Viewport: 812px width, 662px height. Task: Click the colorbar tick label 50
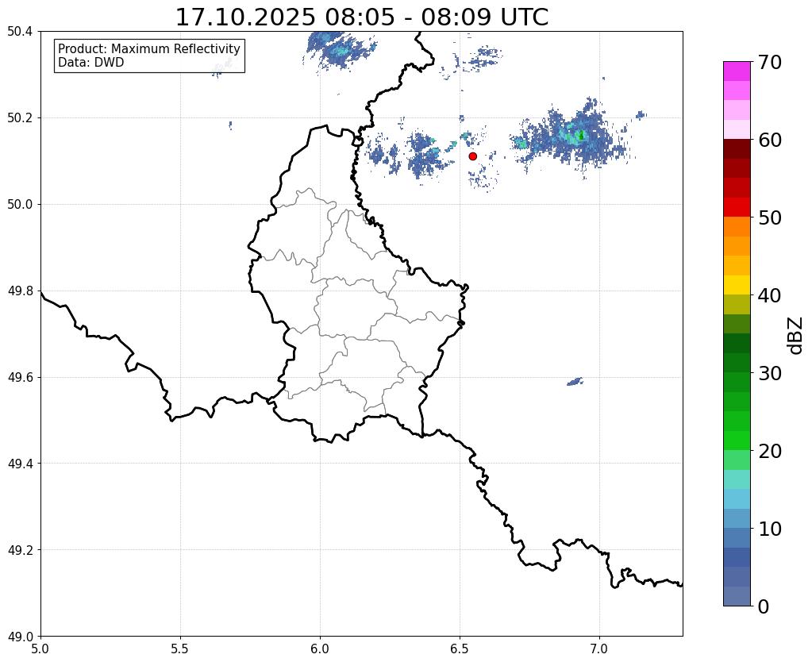coord(770,217)
